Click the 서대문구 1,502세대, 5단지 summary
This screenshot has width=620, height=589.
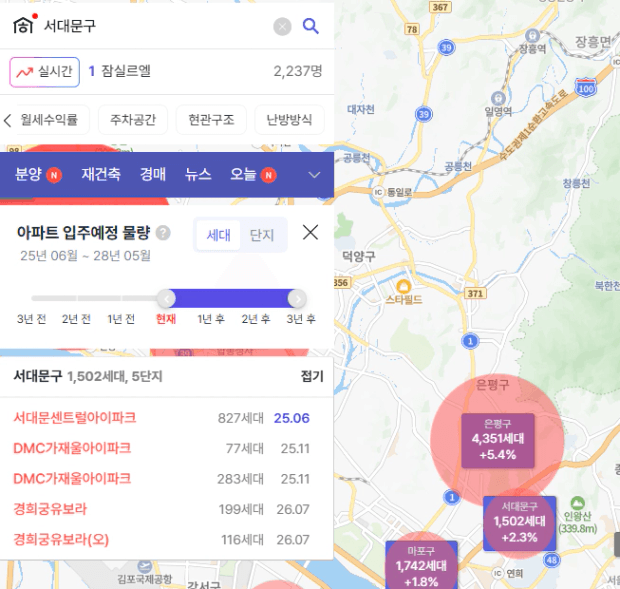(x=88, y=376)
